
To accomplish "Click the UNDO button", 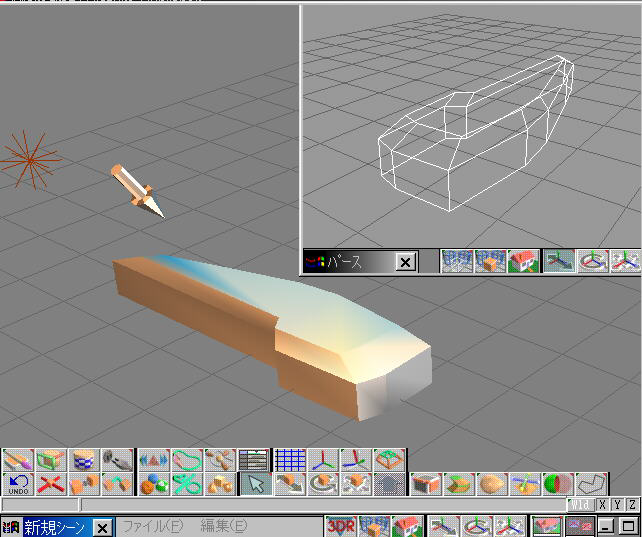I will point(18,484).
